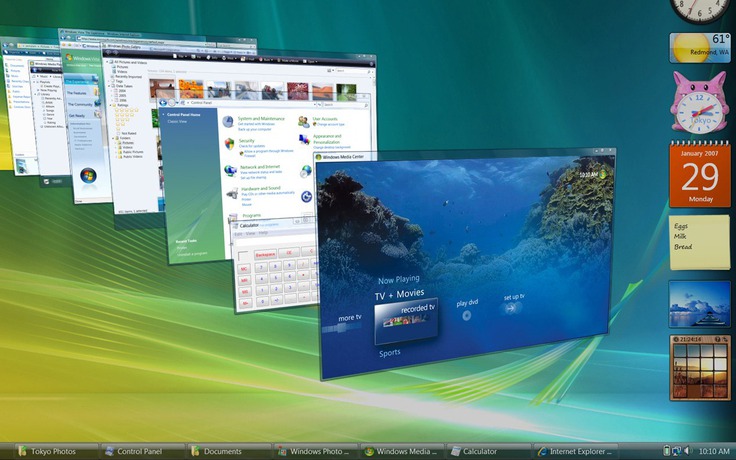
Task: Click Calculator's CE button
Action: click(289, 253)
